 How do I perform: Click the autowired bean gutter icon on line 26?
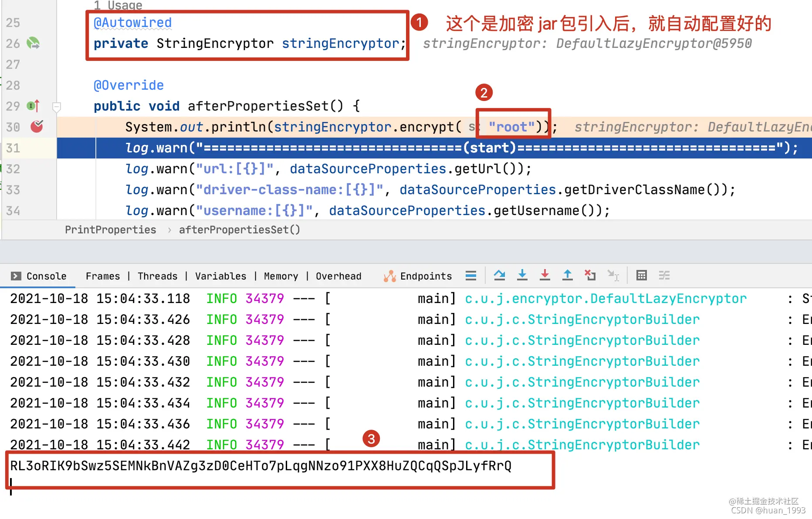click(x=33, y=43)
